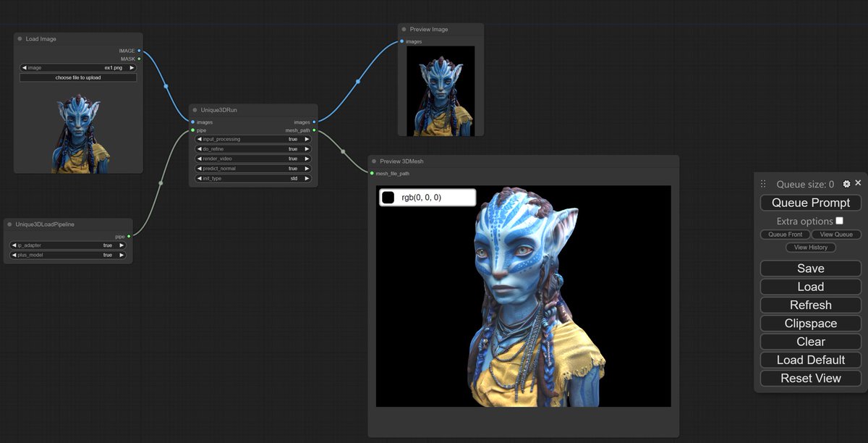Save the workflow with the Save button
Screen dimensions: 868x443
[x=811, y=269]
